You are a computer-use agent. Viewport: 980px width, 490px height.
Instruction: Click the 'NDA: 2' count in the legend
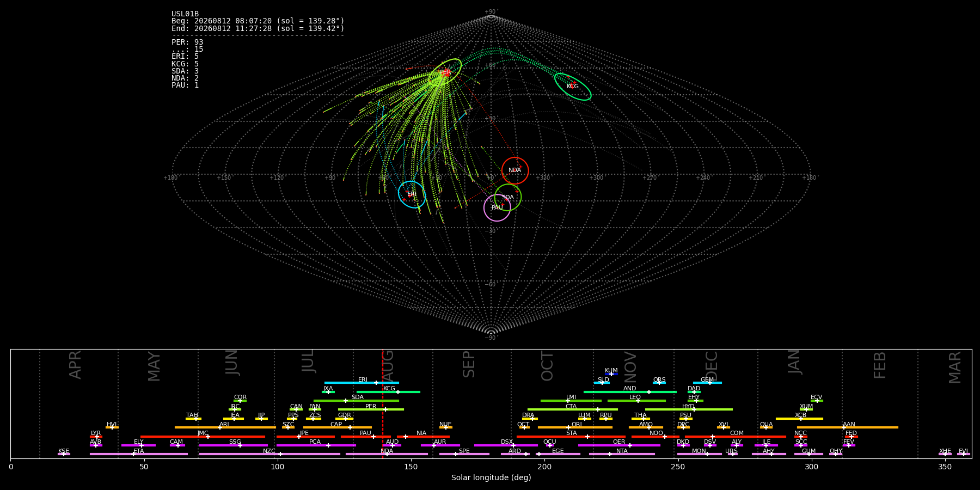[x=185, y=78]
